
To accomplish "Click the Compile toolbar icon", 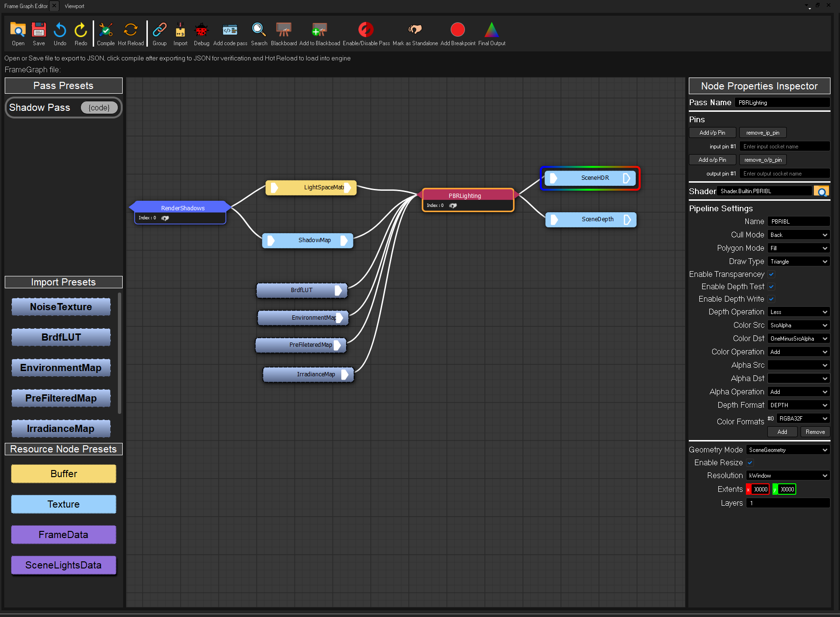I will click(106, 30).
